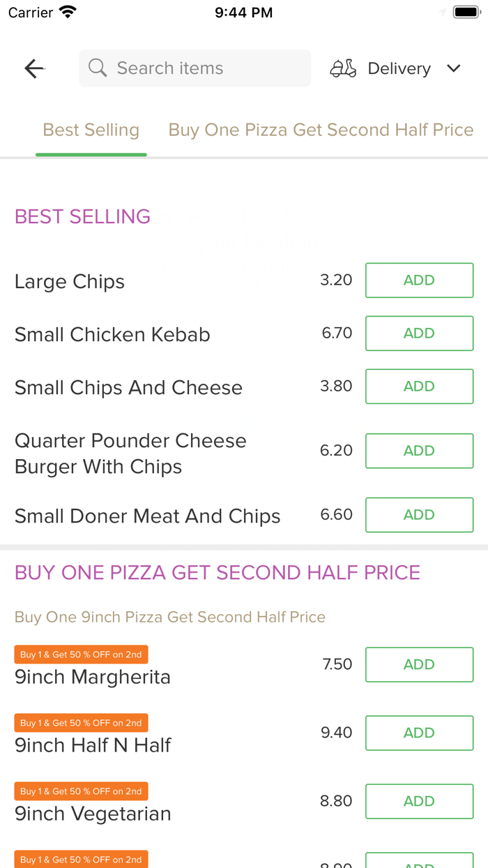Select the delivery scooter icon
Image resolution: width=488 pixels, height=868 pixels.
[342, 68]
